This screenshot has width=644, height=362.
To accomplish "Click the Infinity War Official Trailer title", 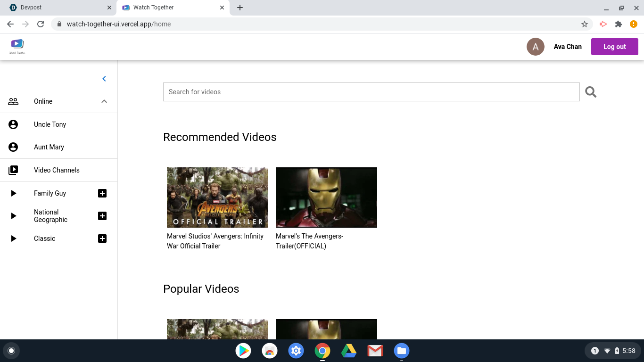I will (x=215, y=241).
